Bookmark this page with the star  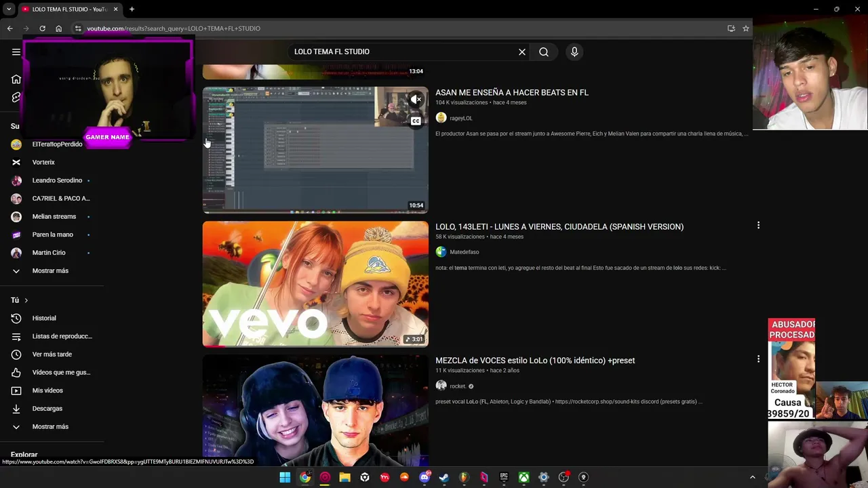[745, 28]
